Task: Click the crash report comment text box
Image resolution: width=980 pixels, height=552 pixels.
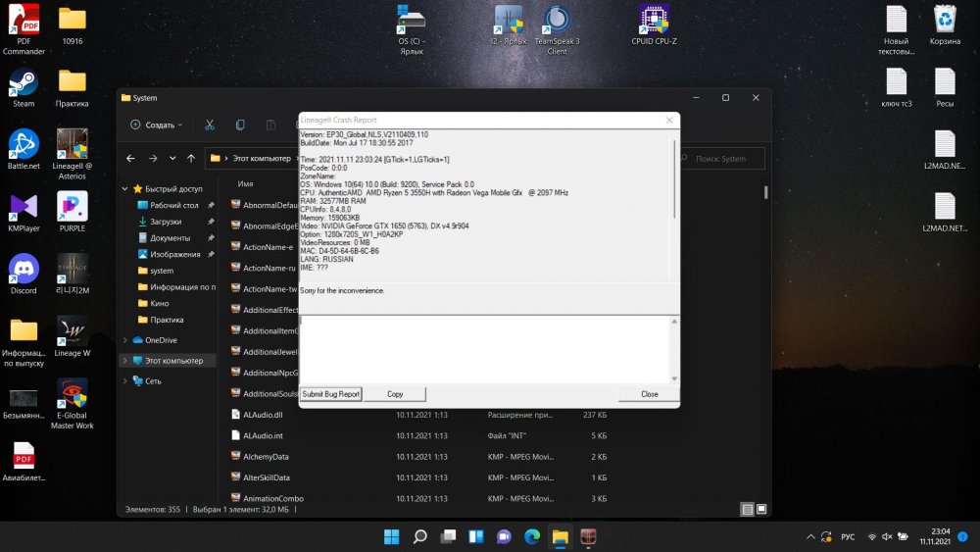Action: [482, 348]
